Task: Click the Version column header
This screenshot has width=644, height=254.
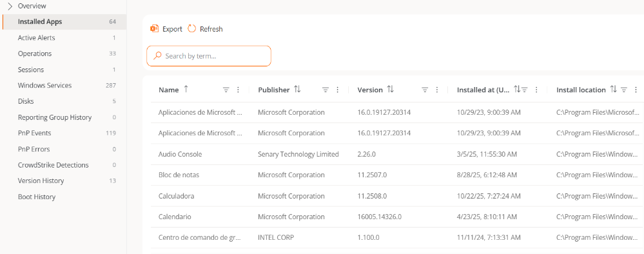Action: point(370,90)
